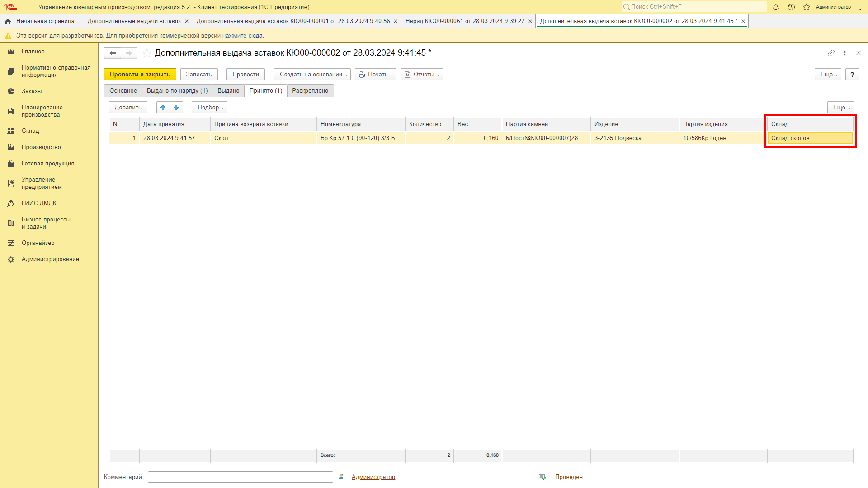The width and height of the screenshot is (868, 488).
Task: Click the user icon beside Администратор link
Action: pyautogui.click(x=341, y=477)
